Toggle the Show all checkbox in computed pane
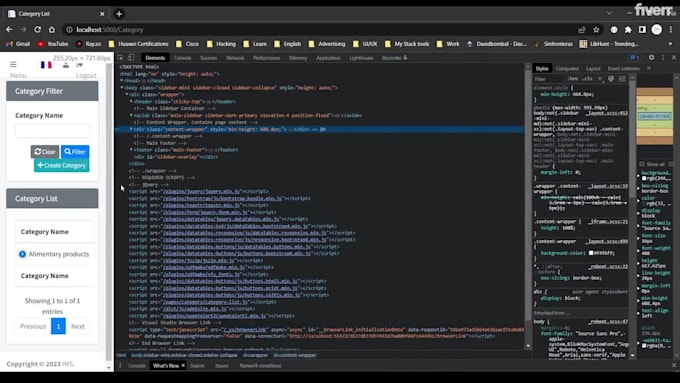This screenshot has width=680, height=383. point(642,164)
